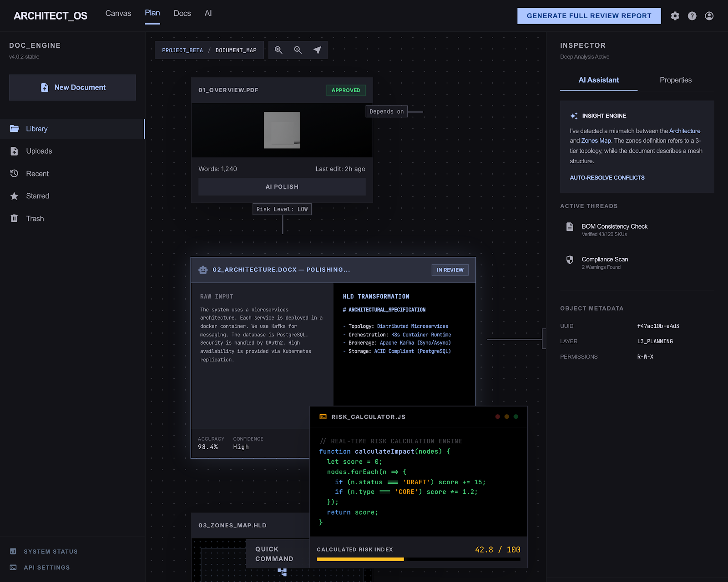Open the Compliance Scan shield icon

570,260
